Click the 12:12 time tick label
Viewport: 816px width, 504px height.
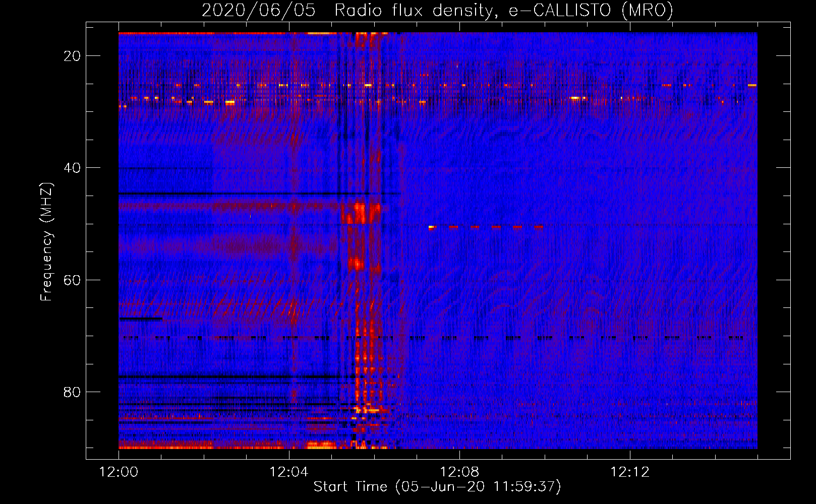tap(630, 472)
